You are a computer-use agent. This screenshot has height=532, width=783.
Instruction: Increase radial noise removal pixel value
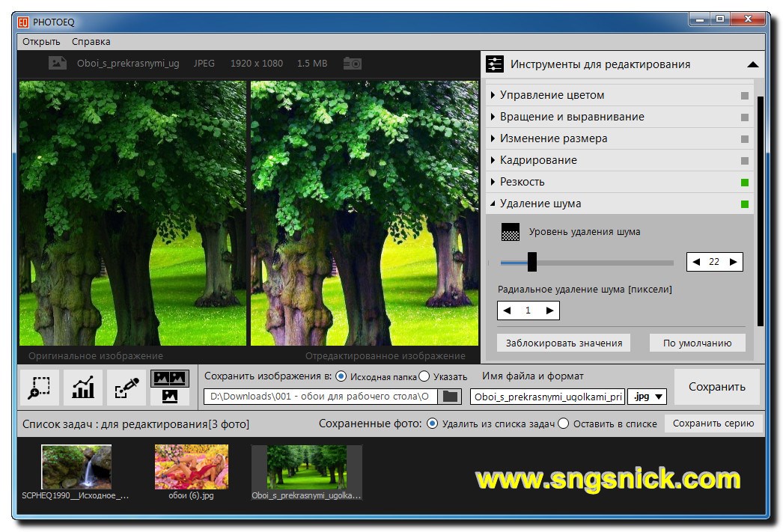(549, 311)
